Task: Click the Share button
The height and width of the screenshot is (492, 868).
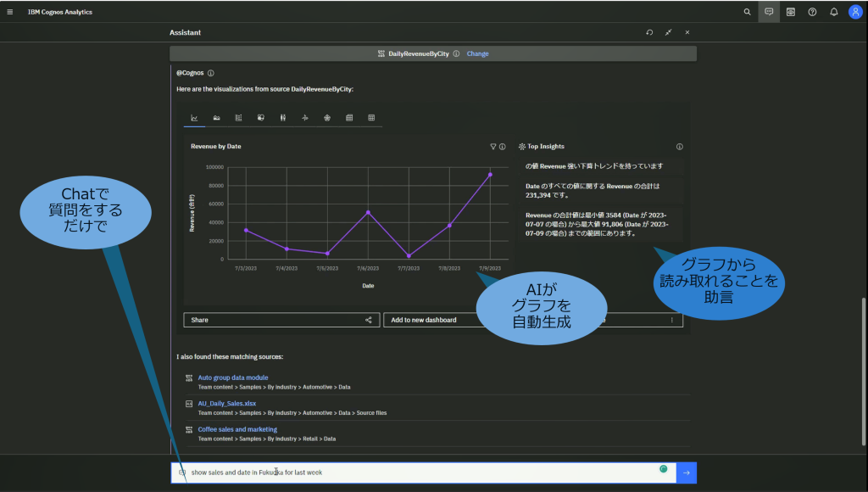Action: [281, 320]
